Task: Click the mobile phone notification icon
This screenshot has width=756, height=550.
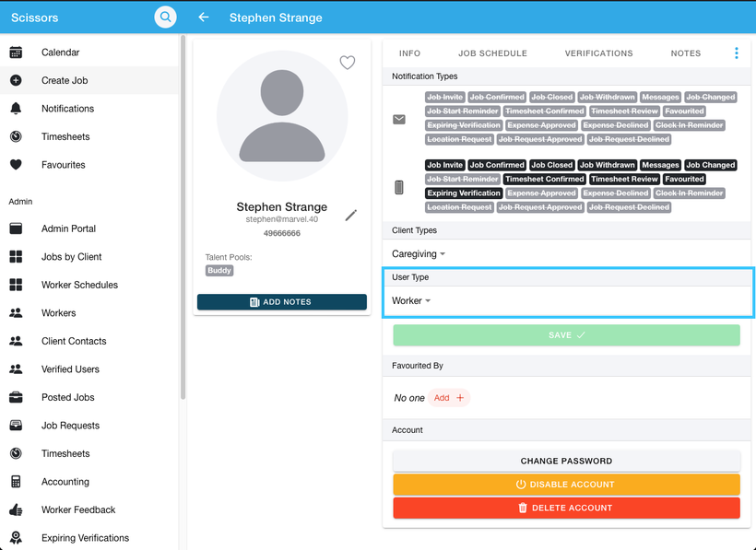Action: (398, 187)
